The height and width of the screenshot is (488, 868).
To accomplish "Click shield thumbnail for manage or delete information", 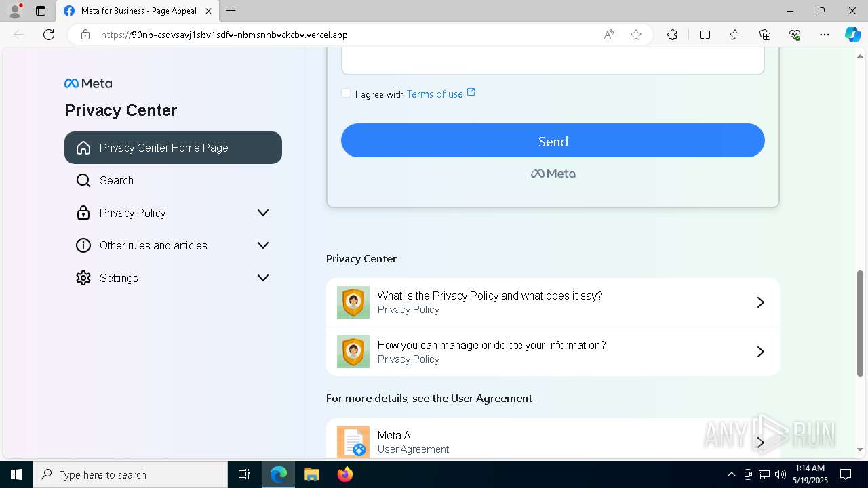I will pos(353,352).
